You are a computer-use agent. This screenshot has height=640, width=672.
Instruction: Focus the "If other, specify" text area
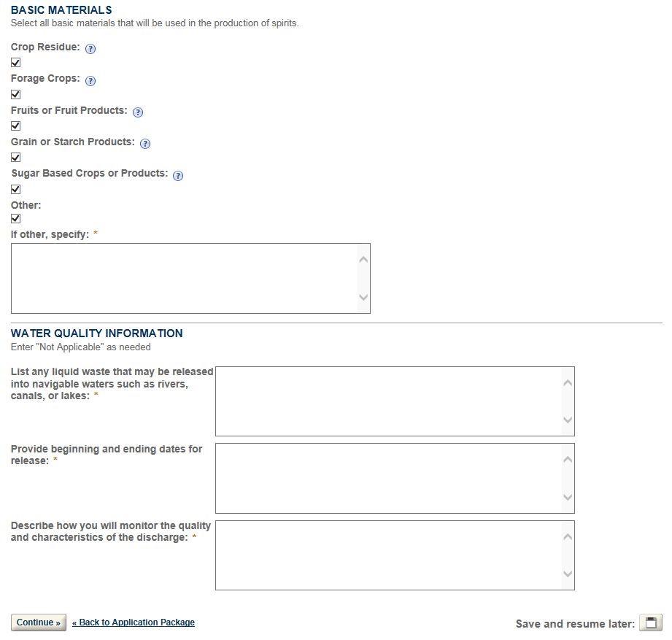(x=184, y=278)
